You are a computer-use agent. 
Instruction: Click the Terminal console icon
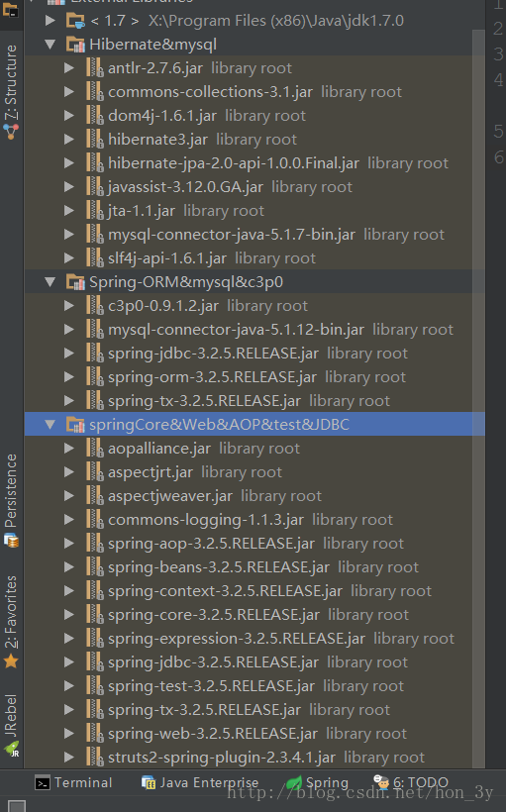[x=42, y=783]
